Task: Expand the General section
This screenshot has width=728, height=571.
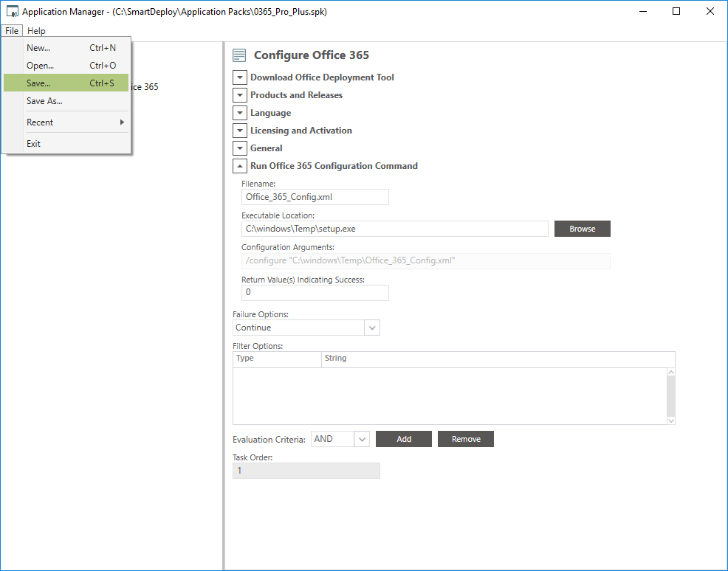Action: [x=240, y=148]
